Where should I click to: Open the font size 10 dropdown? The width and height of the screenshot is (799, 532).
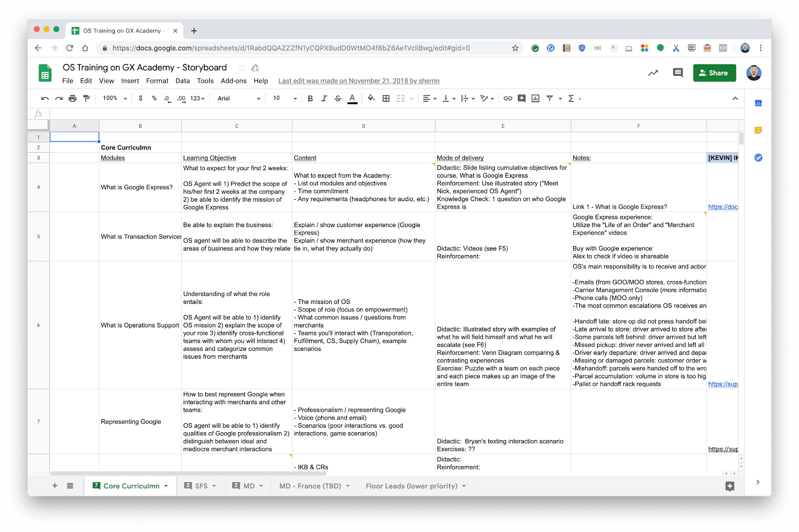285,98
